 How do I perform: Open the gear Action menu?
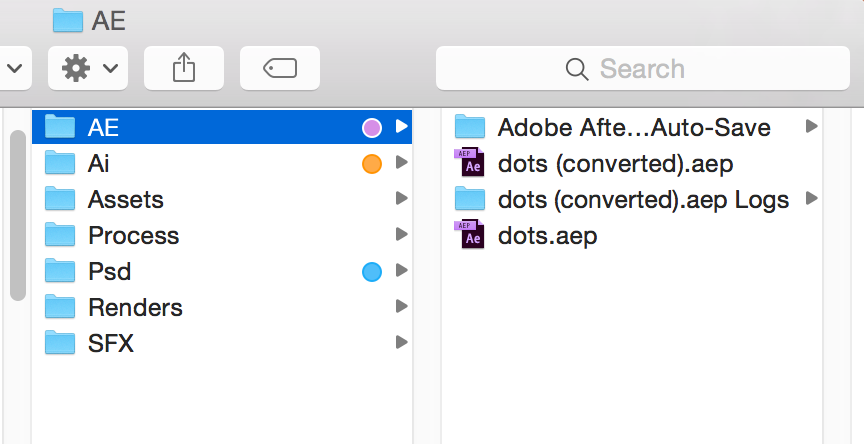pos(88,68)
